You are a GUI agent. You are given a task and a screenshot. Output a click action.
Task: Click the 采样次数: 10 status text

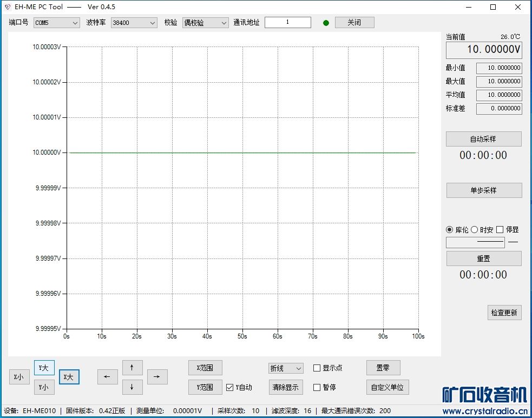click(x=239, y=411)
